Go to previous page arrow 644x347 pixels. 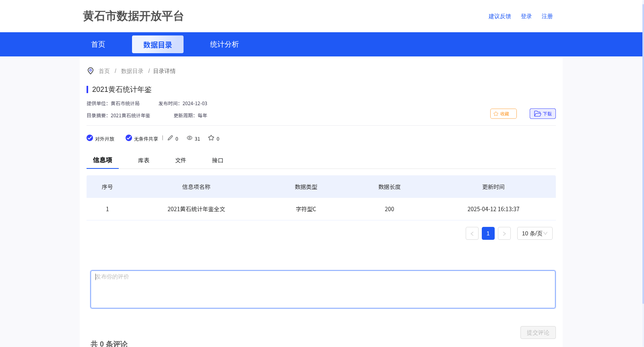click(x=472, y=233)
